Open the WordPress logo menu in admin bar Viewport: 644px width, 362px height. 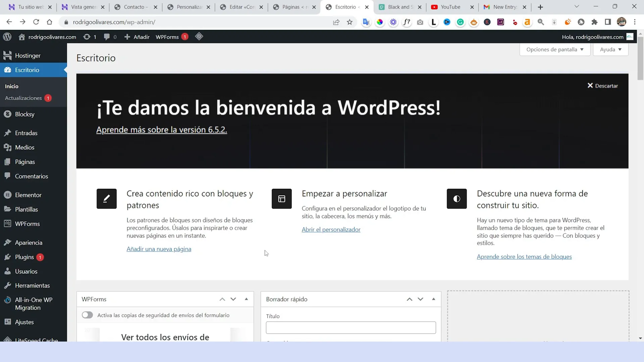tap(7, 37)
